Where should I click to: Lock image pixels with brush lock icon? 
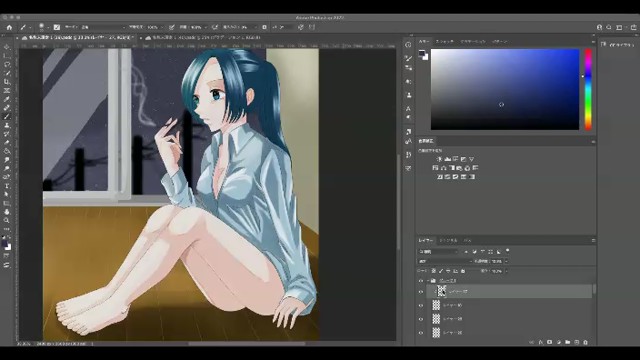click(441, 271)
